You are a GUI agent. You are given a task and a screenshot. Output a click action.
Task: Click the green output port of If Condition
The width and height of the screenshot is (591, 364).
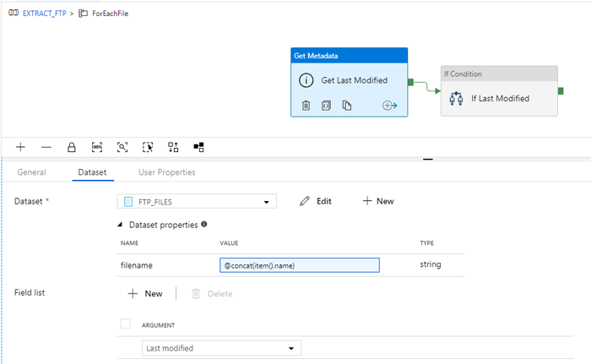click(561, 91)
